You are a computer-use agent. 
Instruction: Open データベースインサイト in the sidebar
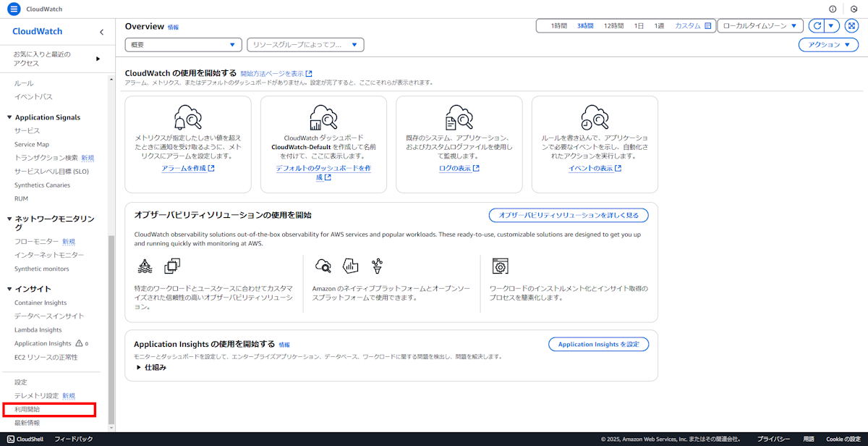pos(49,316)
